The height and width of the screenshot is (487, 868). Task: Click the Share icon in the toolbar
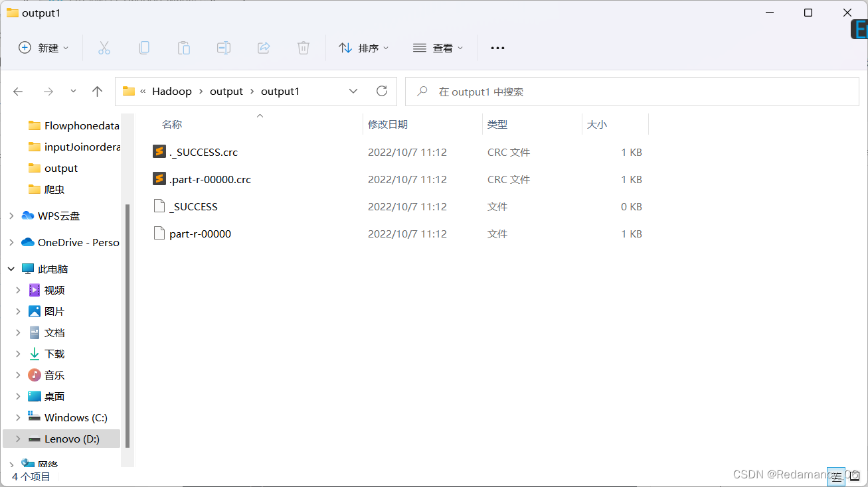coord(263,47)
